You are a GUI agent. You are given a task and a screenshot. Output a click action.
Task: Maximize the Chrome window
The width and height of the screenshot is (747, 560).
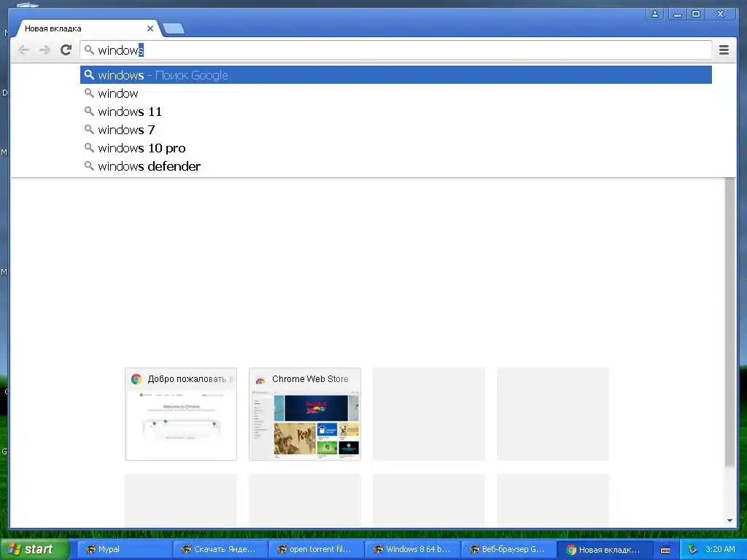pos(695,15)
